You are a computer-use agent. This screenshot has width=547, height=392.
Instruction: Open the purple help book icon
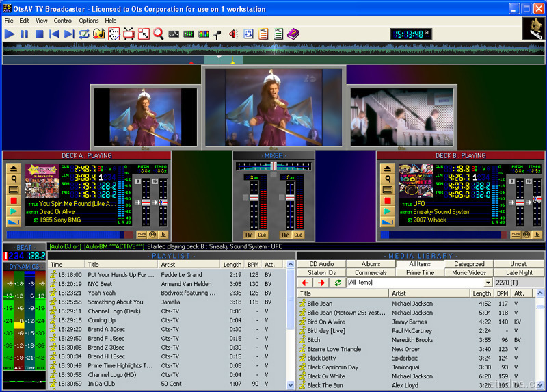coord(293,34)
